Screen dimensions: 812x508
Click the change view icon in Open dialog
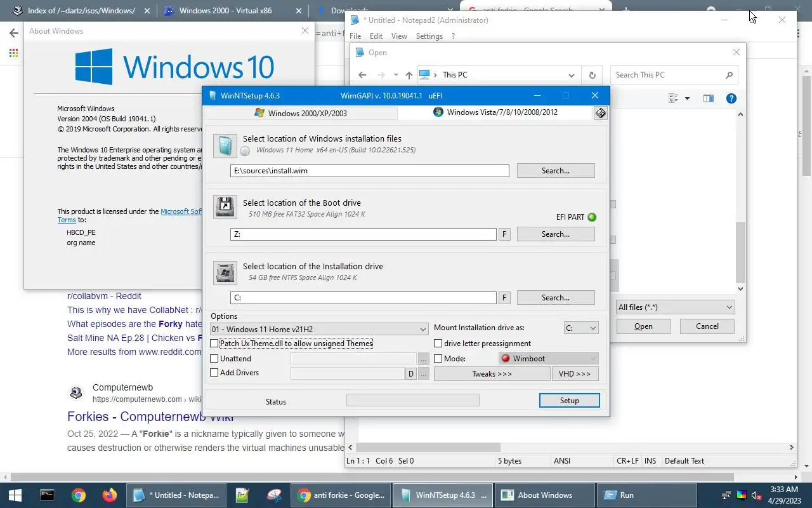(x=674, y=98)
